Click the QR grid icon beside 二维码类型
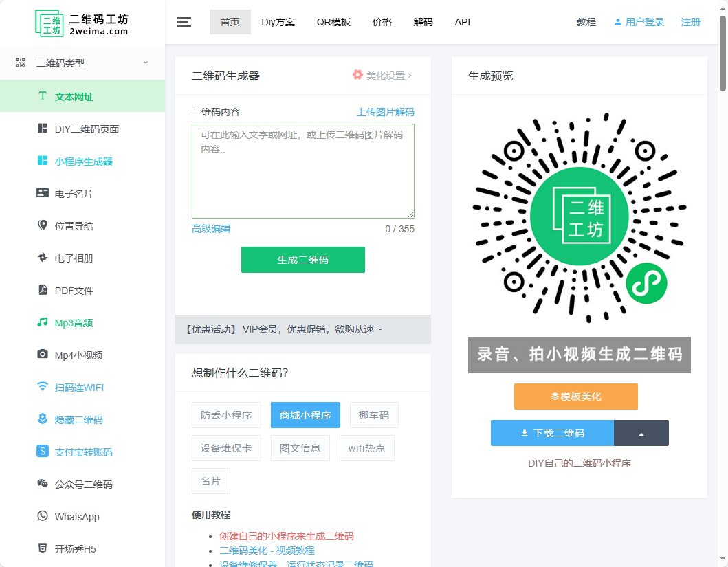Image resolution: width=728 pixels, height=567 pixels. (x=21, y=63)
